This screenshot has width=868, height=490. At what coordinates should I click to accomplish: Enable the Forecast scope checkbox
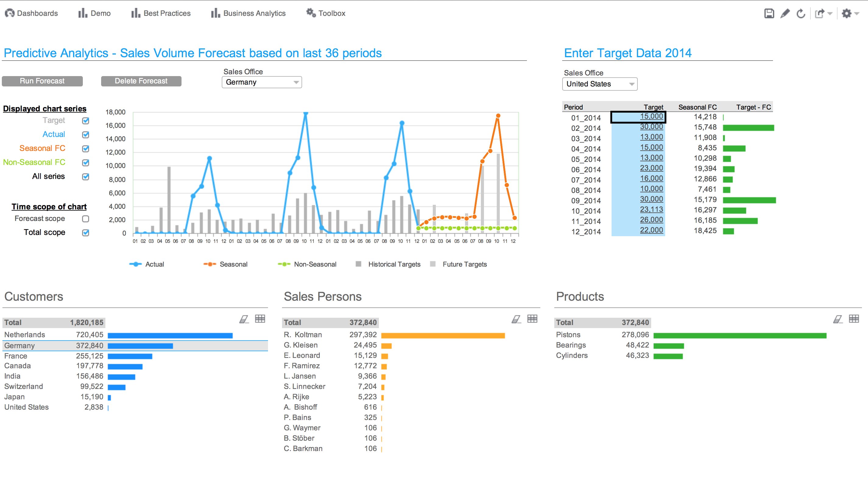[x=86, y=219]
